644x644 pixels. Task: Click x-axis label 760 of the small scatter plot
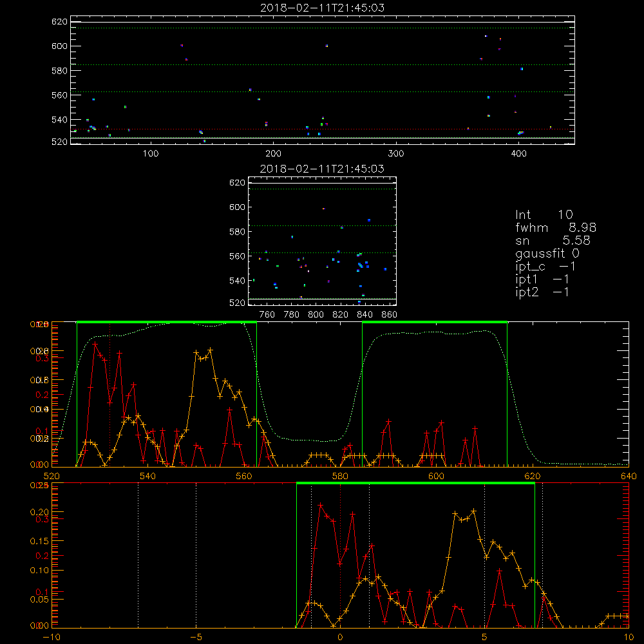point(267,315)
